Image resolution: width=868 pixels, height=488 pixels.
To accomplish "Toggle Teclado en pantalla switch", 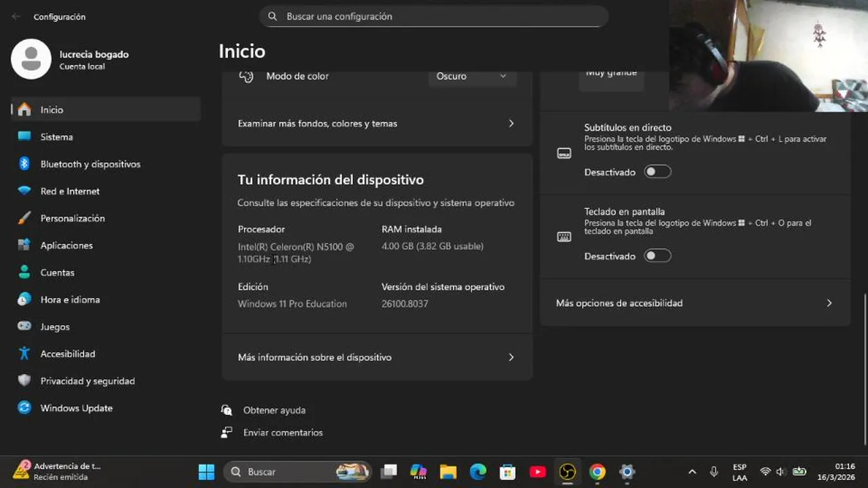I will pyautogui.click(x=657, y=256).
